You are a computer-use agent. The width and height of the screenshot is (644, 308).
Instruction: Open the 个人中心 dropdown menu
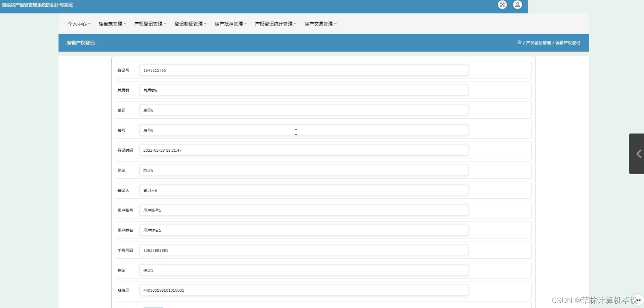point(79,24)
